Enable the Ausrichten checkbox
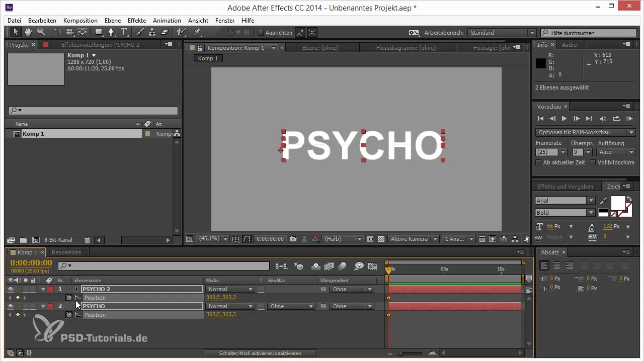Image resolution: width=644 pixels, height=362 pixels. pos(260,33)
